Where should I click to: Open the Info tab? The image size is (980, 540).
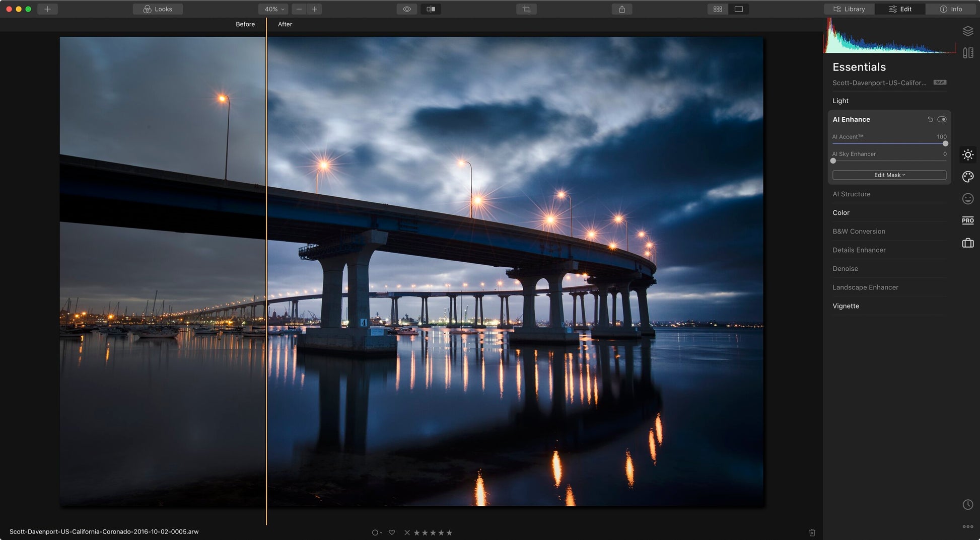(x=951, y=9)
